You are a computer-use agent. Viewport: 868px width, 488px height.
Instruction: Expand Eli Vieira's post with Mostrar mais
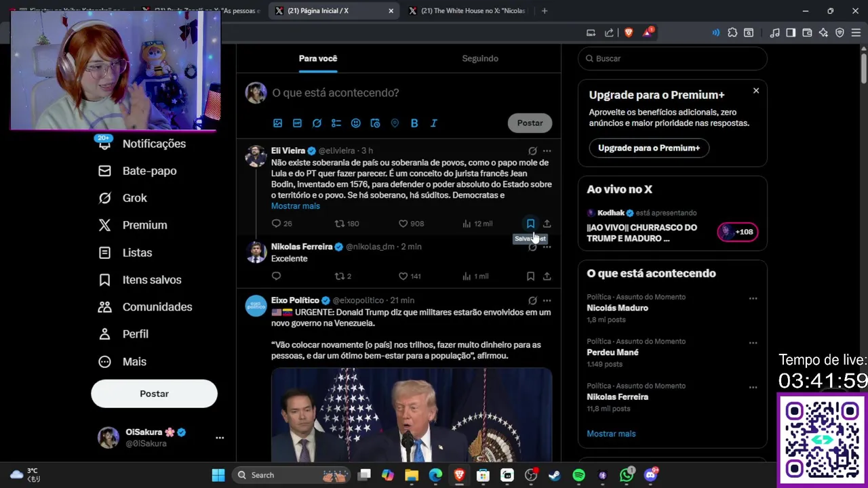[296, 206]
